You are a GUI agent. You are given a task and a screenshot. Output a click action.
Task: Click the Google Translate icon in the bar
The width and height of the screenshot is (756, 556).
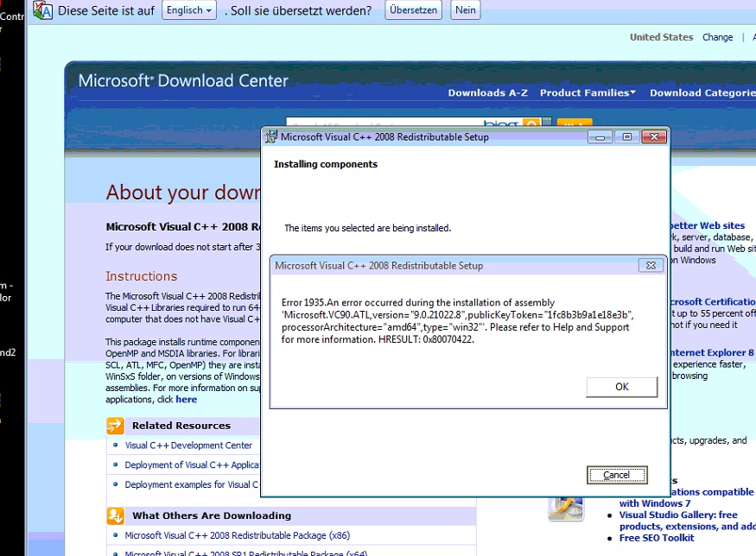(43, 10)
